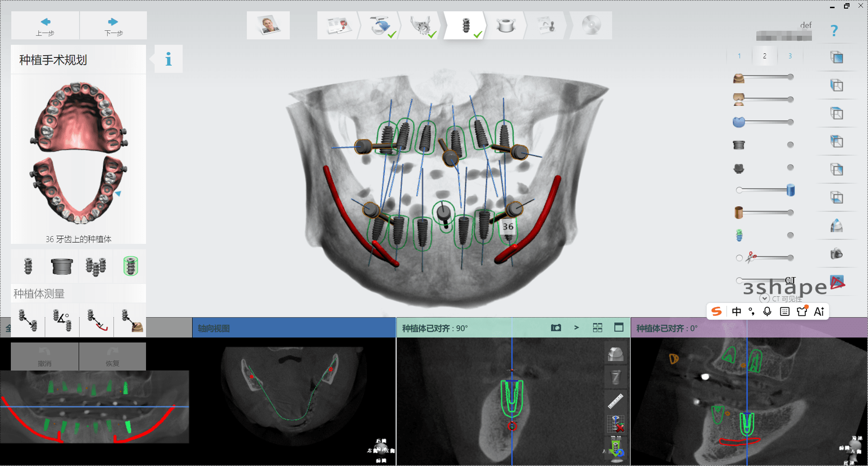The image size is (868, 466).
Task: Switch to front cube view
Action: point(837,57)
